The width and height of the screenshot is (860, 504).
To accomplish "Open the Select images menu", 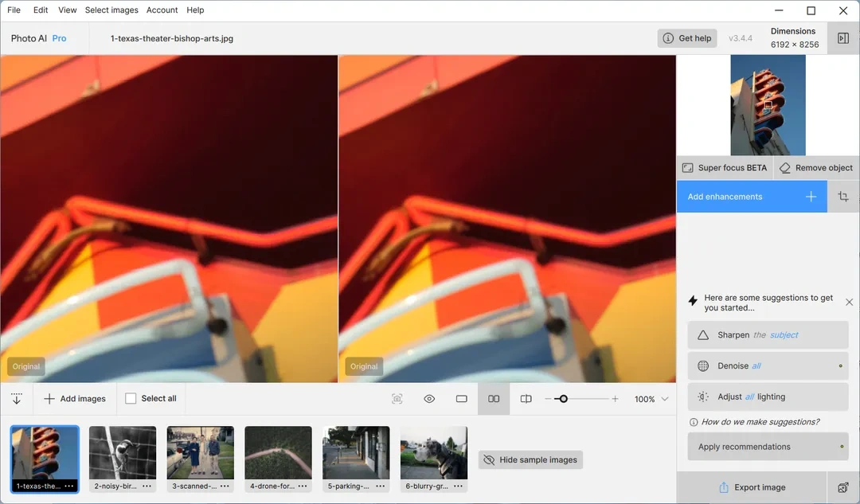I will [111, 10].
